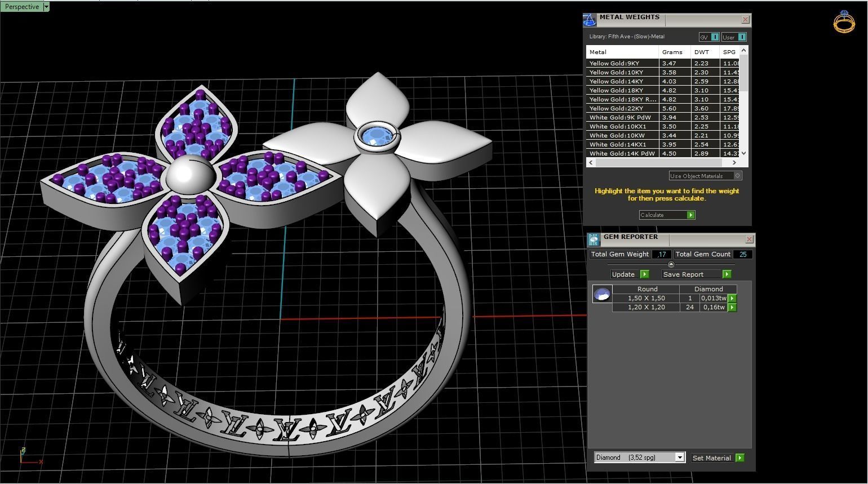The image size is (868, 484).
Task: Click the Metal column header
Action: 622,52
